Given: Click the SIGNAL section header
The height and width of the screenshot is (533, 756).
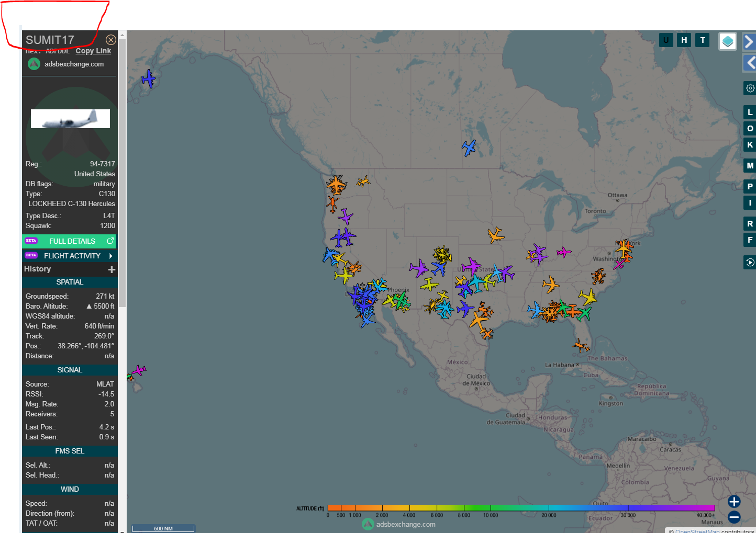Looking at the screenshot, I should tap(70, 370).
